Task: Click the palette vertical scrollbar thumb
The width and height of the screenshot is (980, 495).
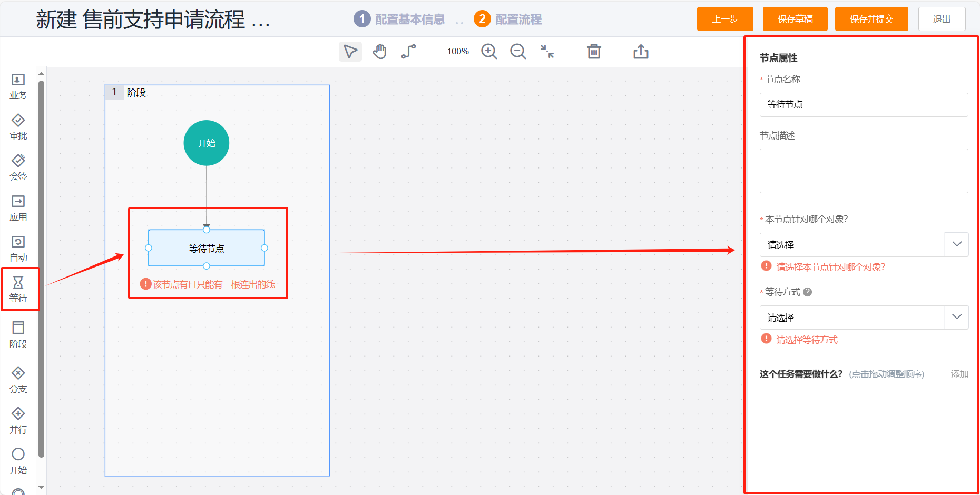Action: point(41,269)
